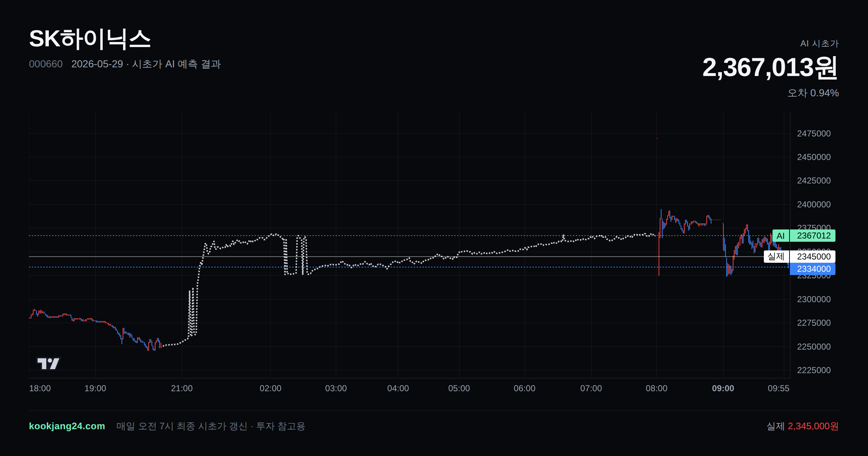Click the AI 시초가 label

(x=819, y=43)
